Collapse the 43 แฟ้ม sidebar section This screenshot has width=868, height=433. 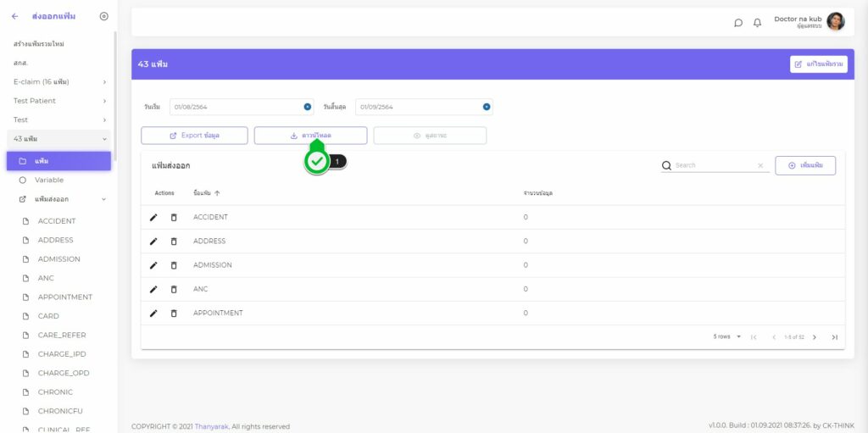(x=104, y=138)
